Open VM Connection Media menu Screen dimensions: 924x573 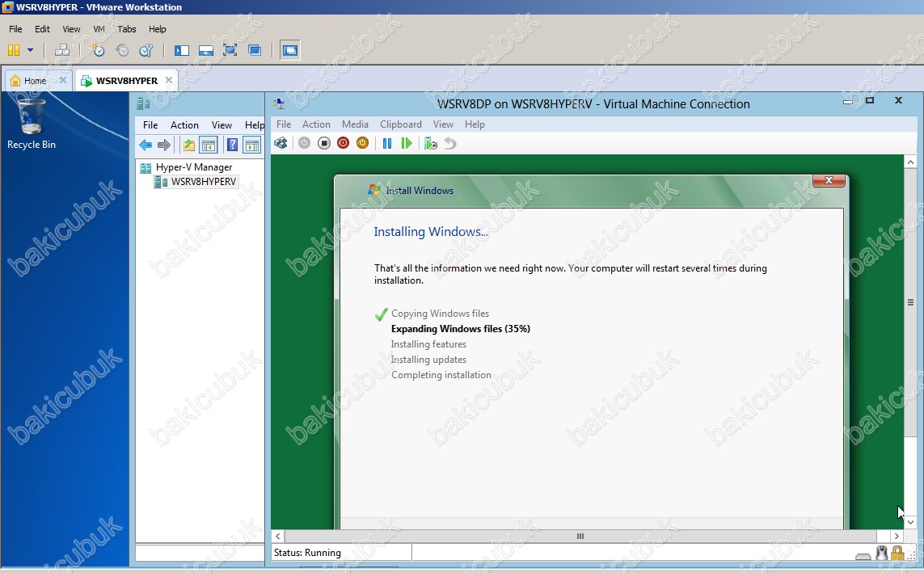click(355, 124)
